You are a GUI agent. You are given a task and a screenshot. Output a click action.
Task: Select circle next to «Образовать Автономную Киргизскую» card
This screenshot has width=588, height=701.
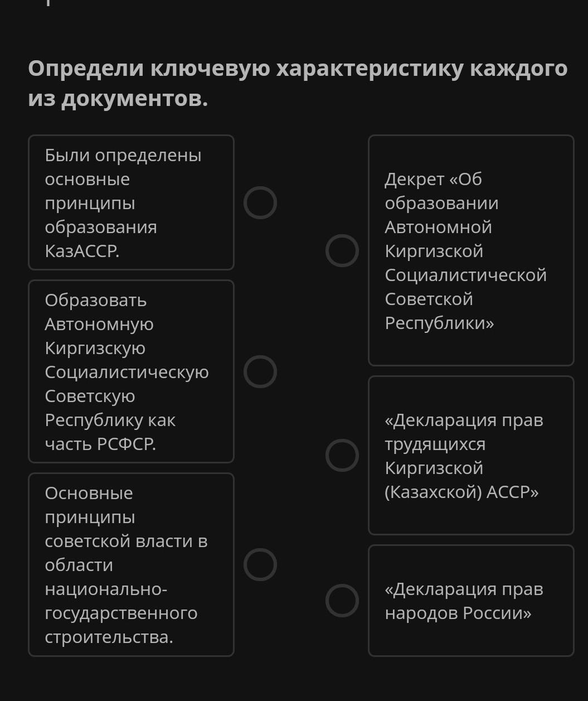coord(260,371)
